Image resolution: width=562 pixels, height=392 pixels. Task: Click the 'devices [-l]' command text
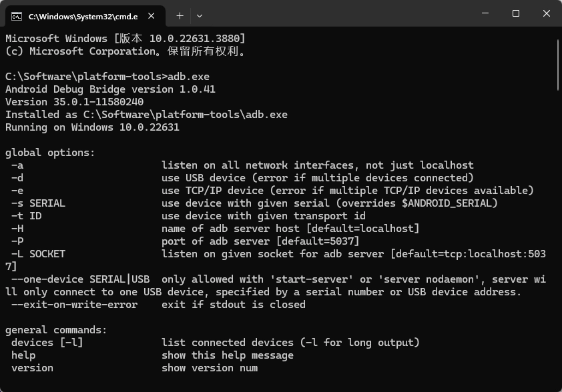point(47,343)
